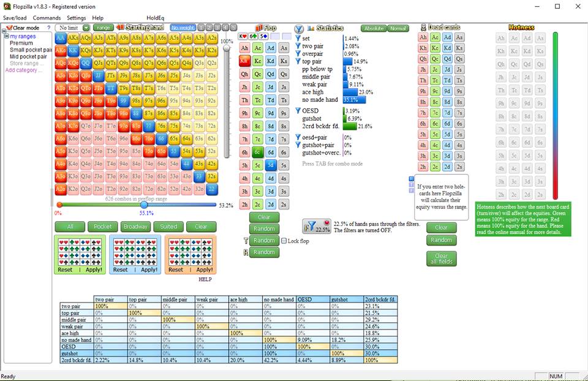This screenshot has height=381, width=588.
Task: Click the green range button
Action: pyautogui.click(x=103, y=28)
